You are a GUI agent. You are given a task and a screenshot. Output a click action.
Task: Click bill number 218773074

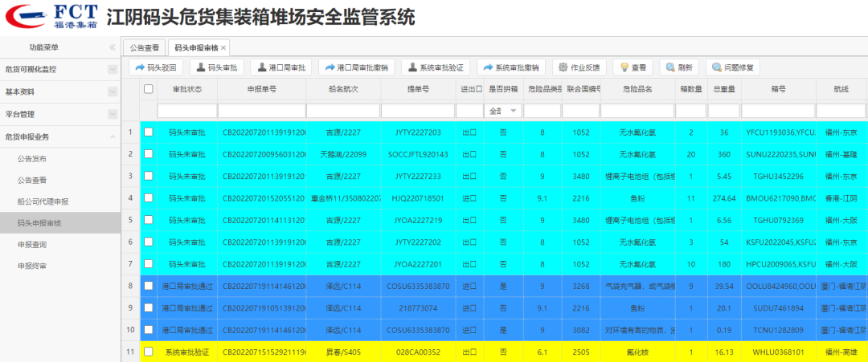pos(418,308)
